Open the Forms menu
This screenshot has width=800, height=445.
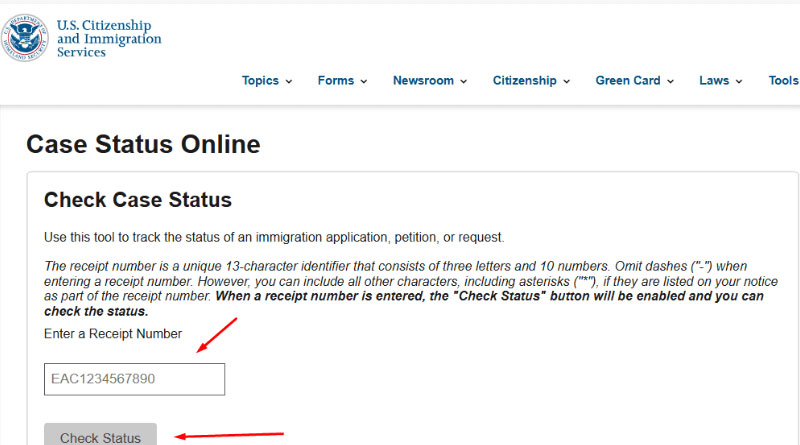[x=336, y=81]
